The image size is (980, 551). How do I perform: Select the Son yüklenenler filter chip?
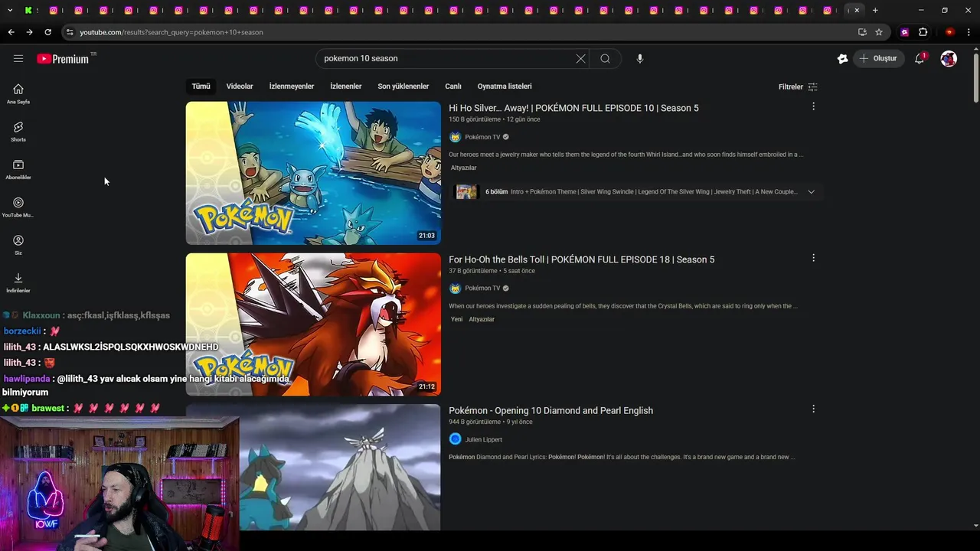(x=403, y=86)
